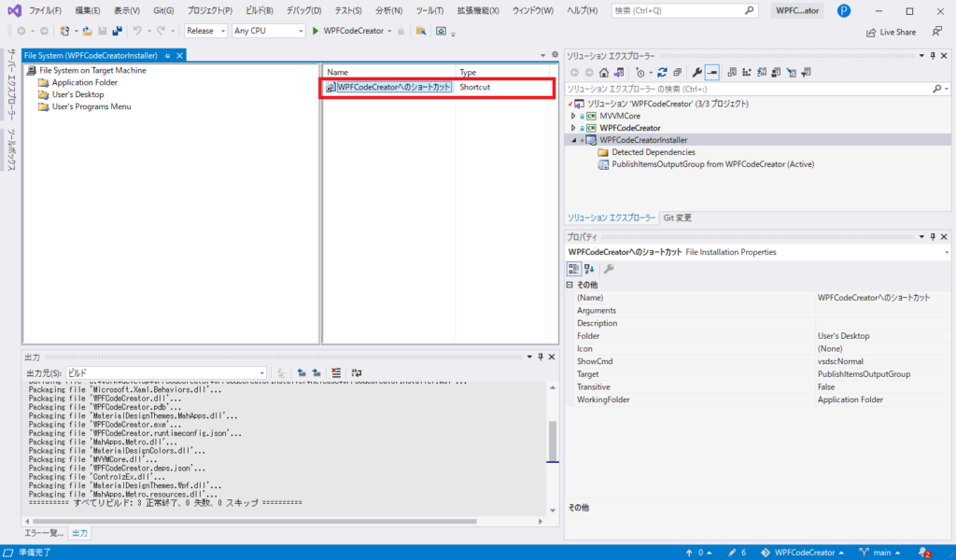Click the Open File toolbar icon
Image resolution: width=956 pixels, height=560 pixels.
click(87, 31)
